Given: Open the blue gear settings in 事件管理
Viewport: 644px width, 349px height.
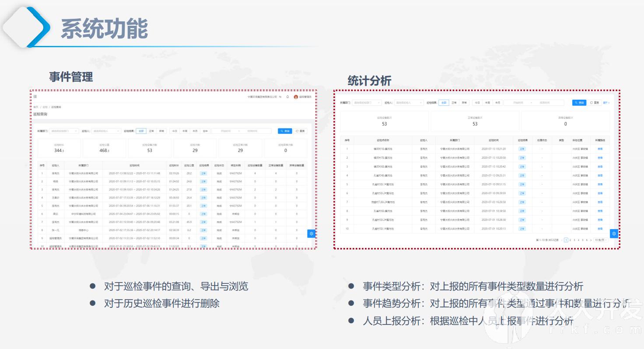Looking at the screenshot, I should coord(311,234).
